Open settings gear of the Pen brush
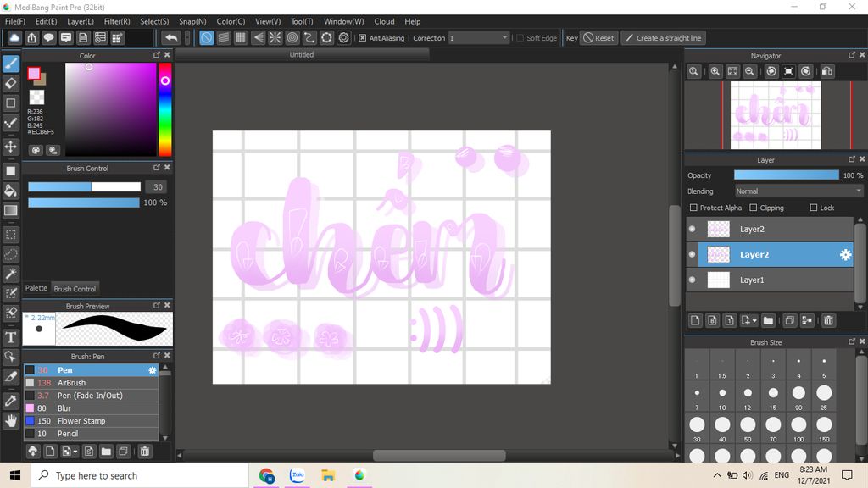Image resolution: width=868 pixels, height=488 pixels. point(153,370)
